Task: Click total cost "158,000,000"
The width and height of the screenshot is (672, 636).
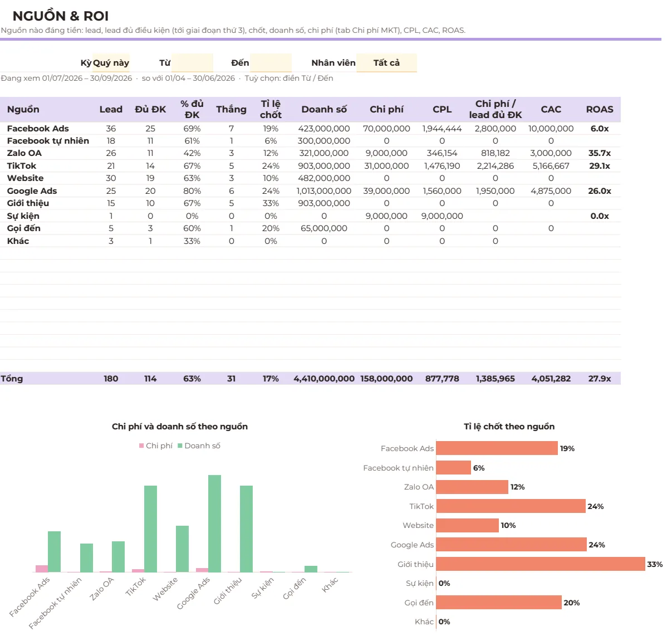Action: click(386, 379)
